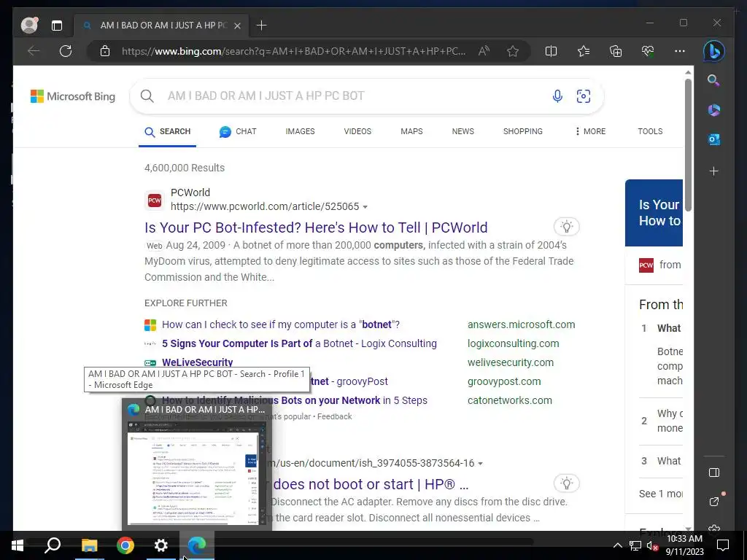
Task: Open How can I check botnet link
Action: 281,324
